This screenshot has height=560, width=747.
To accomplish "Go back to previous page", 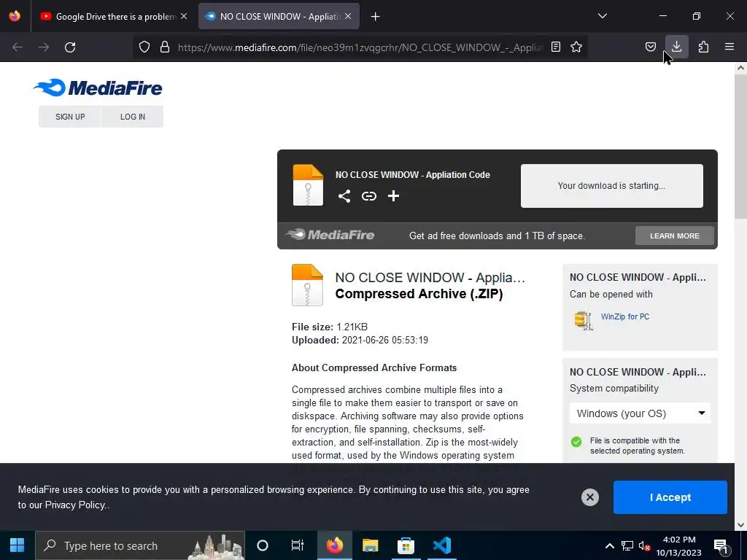I will click(x=18, y=47).
